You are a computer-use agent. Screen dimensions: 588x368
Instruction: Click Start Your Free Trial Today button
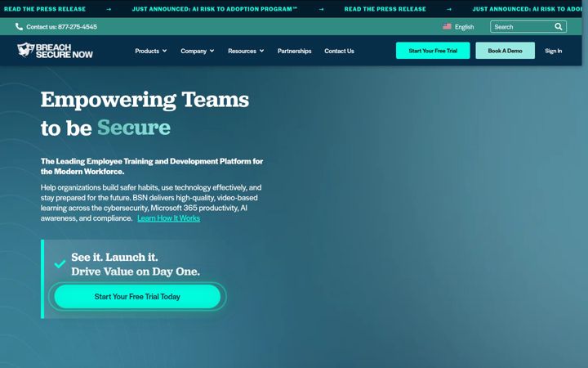click(137, 296)
